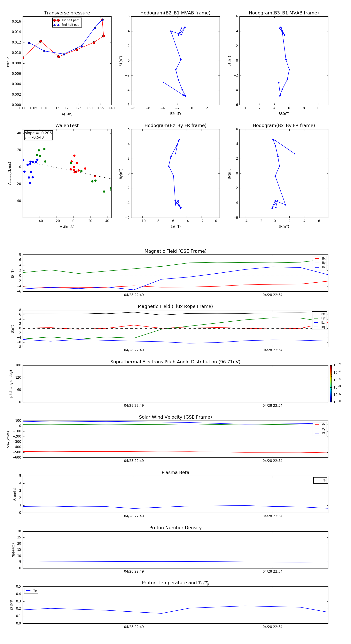351x644 pixels.
Task: Click the 'Np(#/cc)' axis label
Action: pos(13,550)
